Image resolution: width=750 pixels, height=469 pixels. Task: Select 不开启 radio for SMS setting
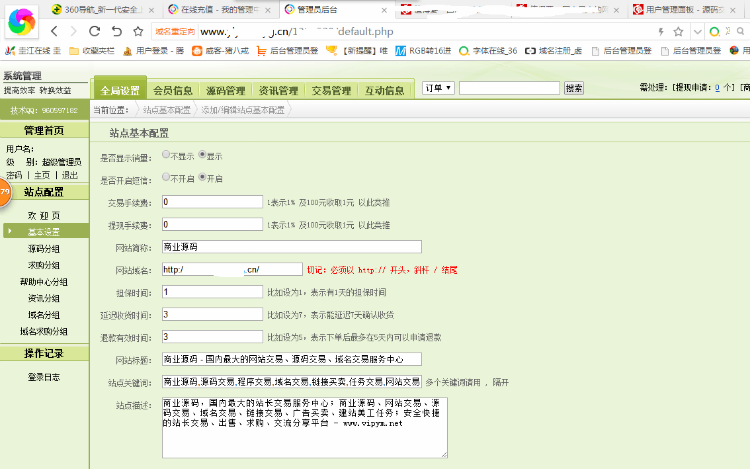(166, 177)
